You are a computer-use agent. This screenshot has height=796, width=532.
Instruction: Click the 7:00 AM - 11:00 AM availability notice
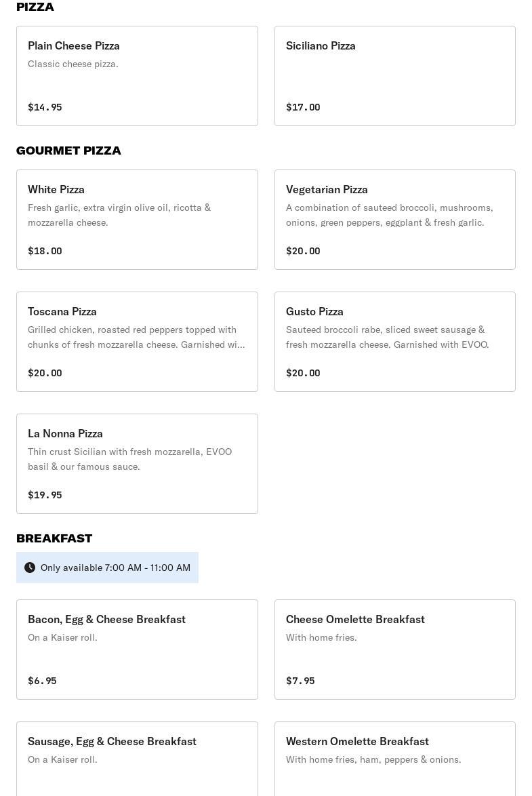click(115, 568)
